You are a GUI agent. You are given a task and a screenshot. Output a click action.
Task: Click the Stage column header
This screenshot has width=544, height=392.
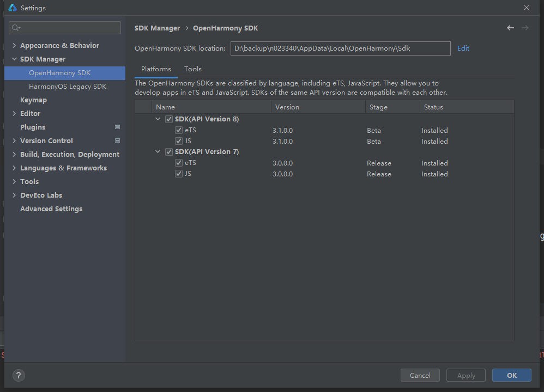coord(392,107)
